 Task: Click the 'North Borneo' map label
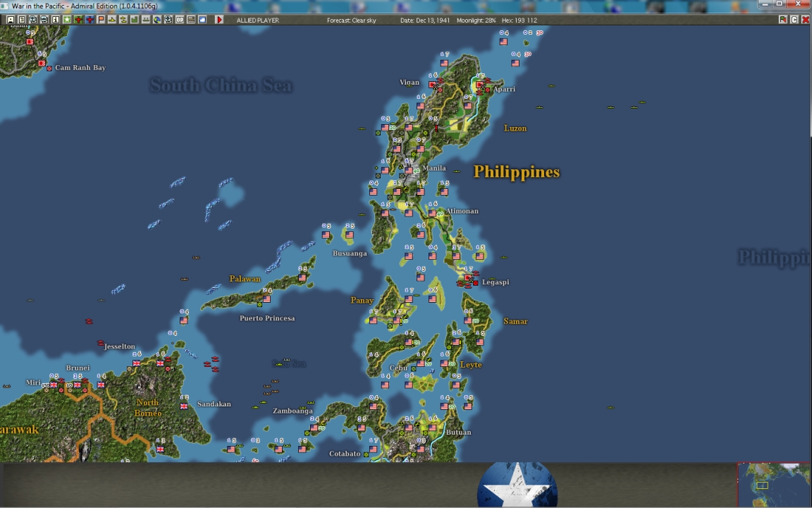click(x=147, y=408)
